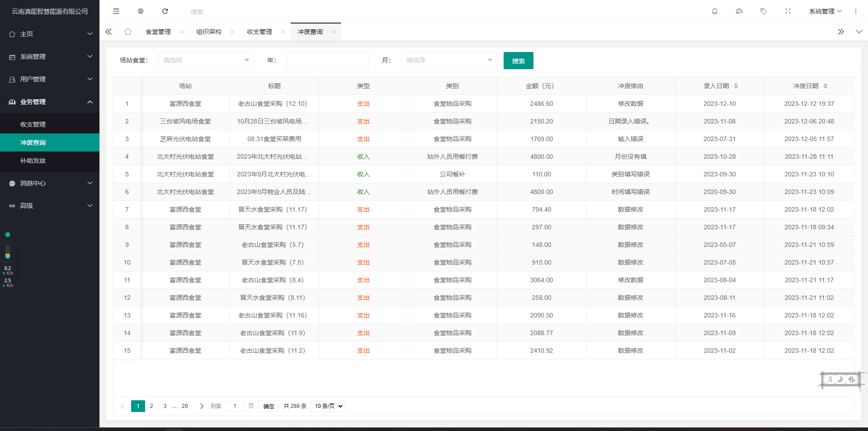Screen dimensions: 868x431
Task: Go to home tab icon
Action: (x=128, y=32)
